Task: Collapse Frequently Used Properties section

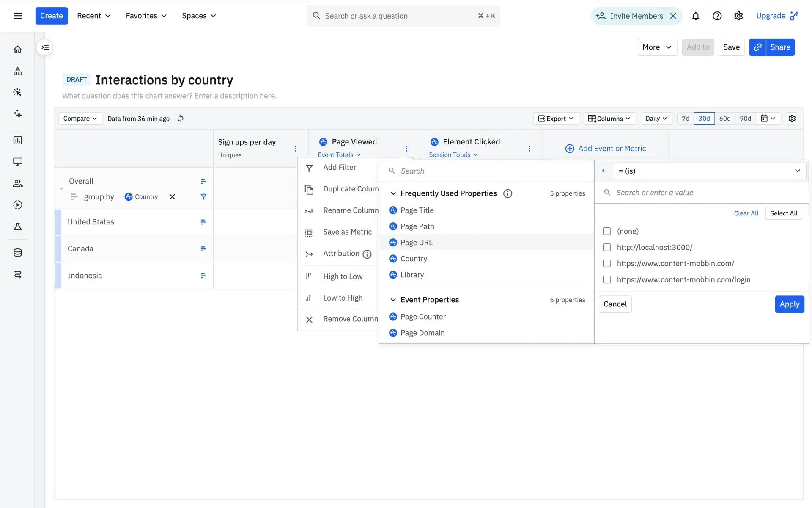Action: click(393, 193)
